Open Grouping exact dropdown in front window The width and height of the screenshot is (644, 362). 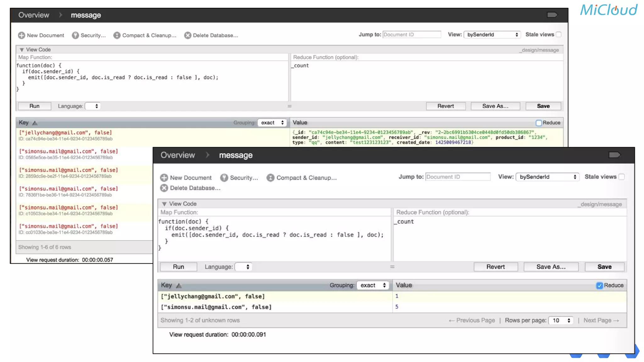[373, 285]
